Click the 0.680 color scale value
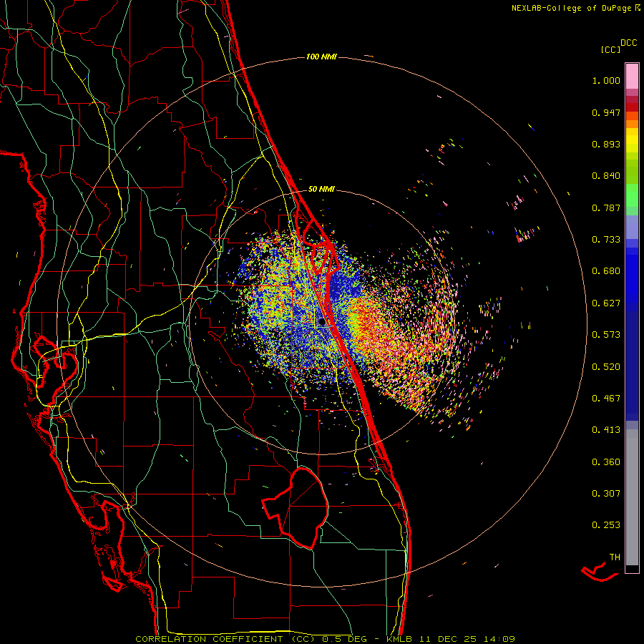 click(606, 271)
